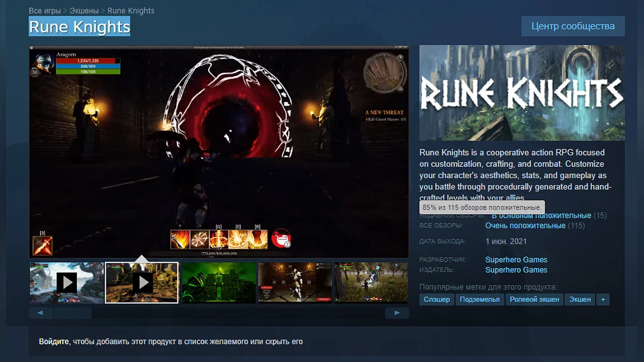The height and width of the screenshot is (362, 644).
Task: Click the Войдите sign-in link
Action: coord(54,341)
